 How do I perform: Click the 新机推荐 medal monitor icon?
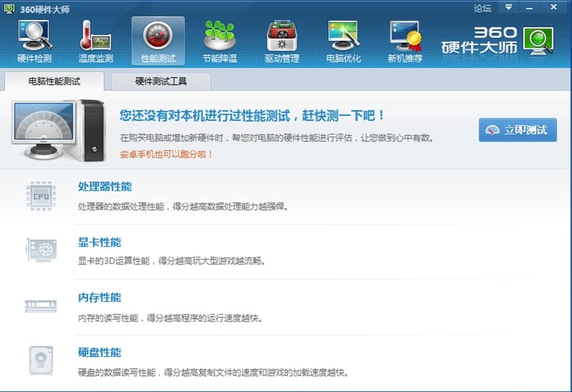[x=405, y=35]
